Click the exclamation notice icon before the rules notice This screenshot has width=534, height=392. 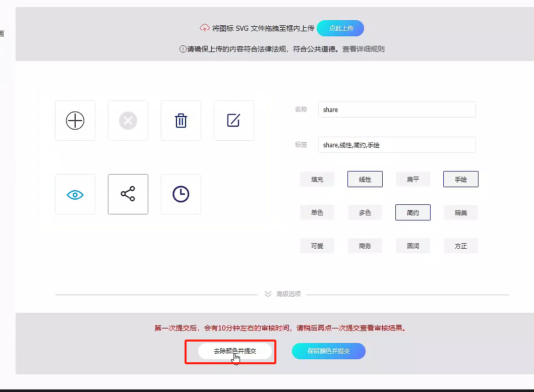(183, 49)
